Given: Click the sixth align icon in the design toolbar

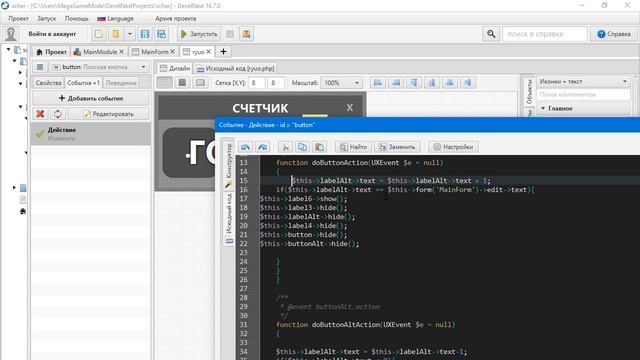Looking at the screenshot, I should (x=468, y=83).
